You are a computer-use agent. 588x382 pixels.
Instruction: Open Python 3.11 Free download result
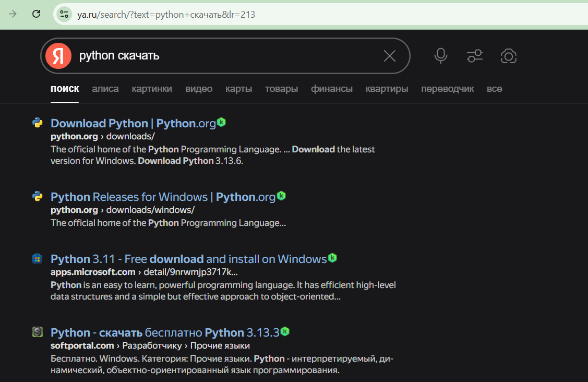click(x=189, y=259)
